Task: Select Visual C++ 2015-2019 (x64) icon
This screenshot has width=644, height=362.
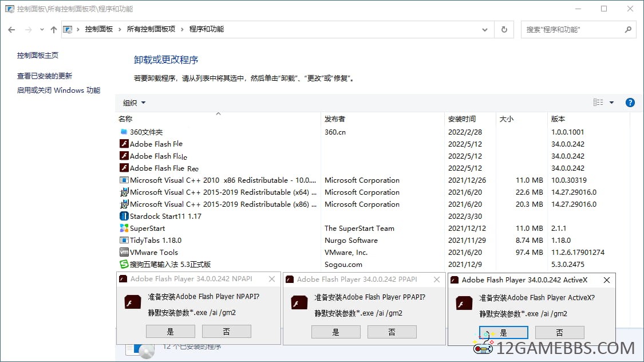Action: click(x=124, y=192)
